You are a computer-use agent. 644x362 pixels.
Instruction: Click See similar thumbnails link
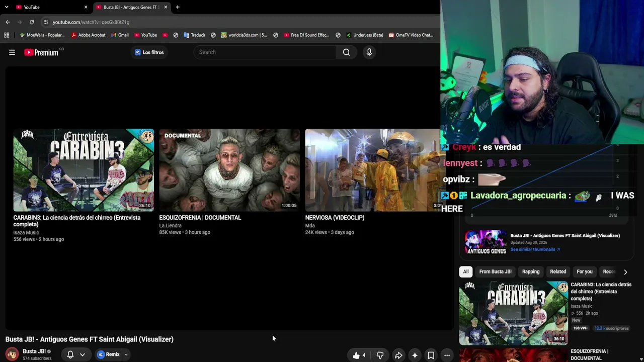(x=535, y=249)
